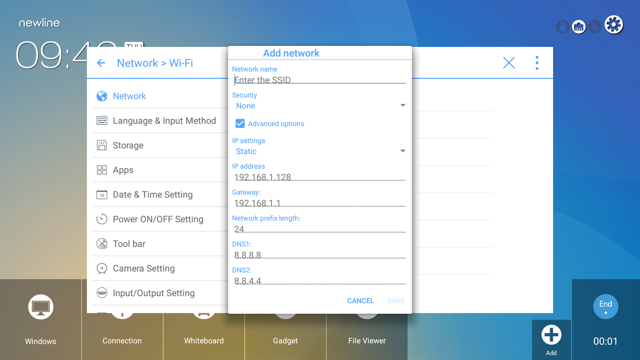Open the Apps settings entry
Viewport: 640px width, 360px height.
pyautogui.click(x=160, y=170)
